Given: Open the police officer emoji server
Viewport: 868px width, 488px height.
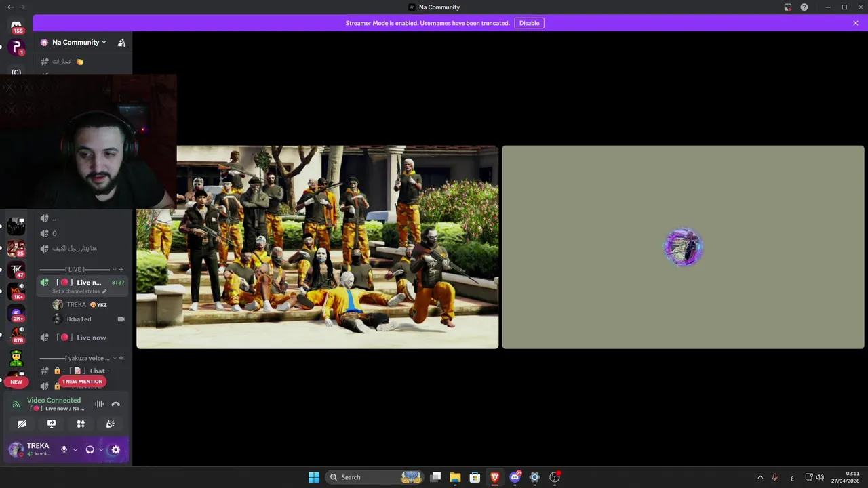Looking at the screenshot, I should click(x=16, y=357).
